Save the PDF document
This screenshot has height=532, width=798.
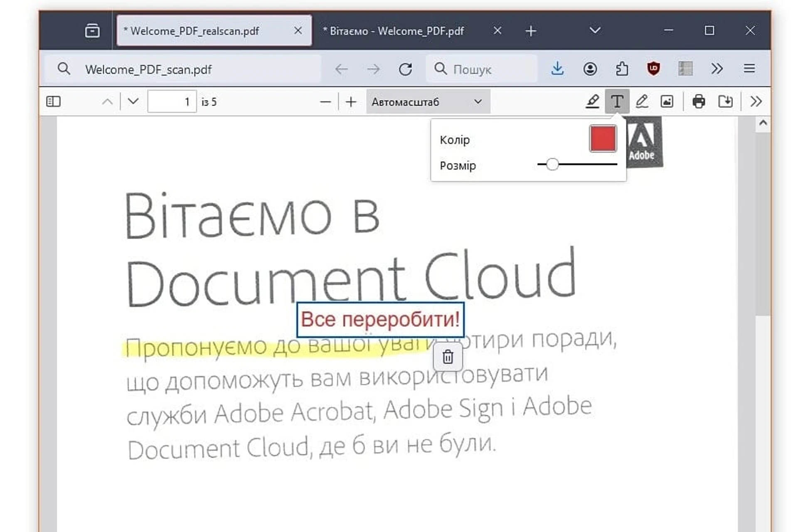click(x=725, y=101)
